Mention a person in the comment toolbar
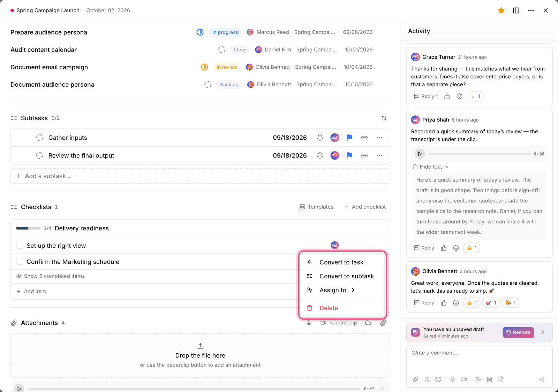The height and width of the screenshot is (392, 558). (x=427, y=379)
